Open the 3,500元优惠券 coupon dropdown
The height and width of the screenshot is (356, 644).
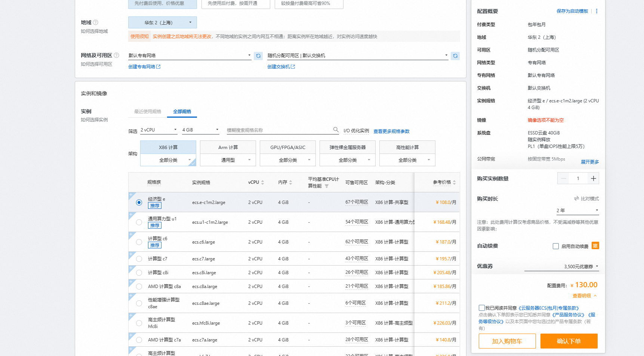click(562, 266)
